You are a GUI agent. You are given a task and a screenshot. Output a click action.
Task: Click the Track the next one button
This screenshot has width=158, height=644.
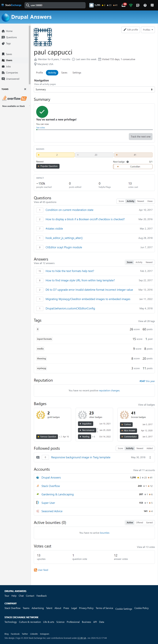(x=141, y=137)
